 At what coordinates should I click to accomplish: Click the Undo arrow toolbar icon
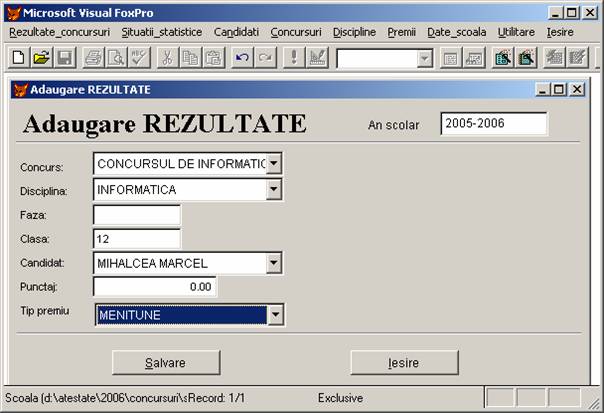(x=242, y=58)
